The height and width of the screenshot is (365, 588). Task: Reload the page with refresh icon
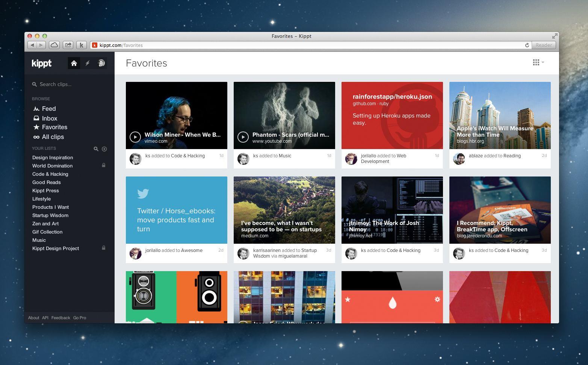pyautogui.click(x=527, y=45)
